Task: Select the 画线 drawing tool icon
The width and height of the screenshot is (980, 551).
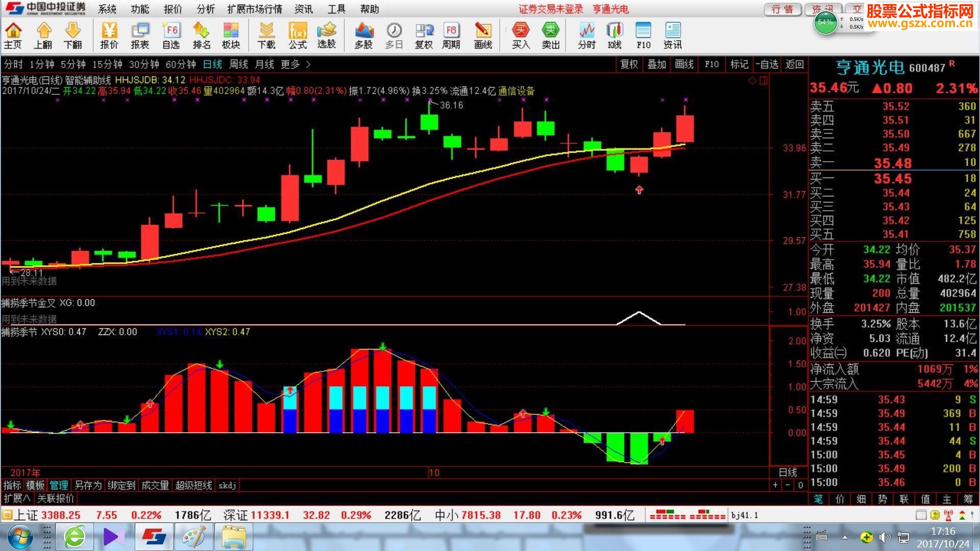Action: coord(483,36)
